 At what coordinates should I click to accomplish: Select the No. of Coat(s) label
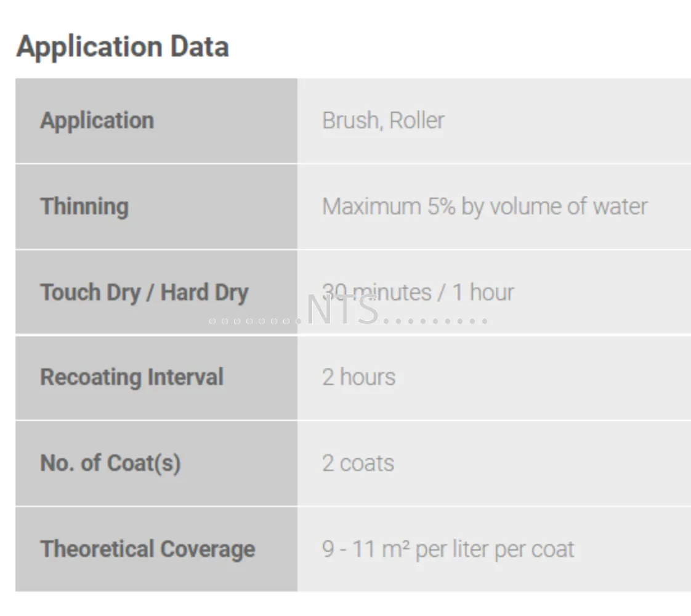(110, 463)
